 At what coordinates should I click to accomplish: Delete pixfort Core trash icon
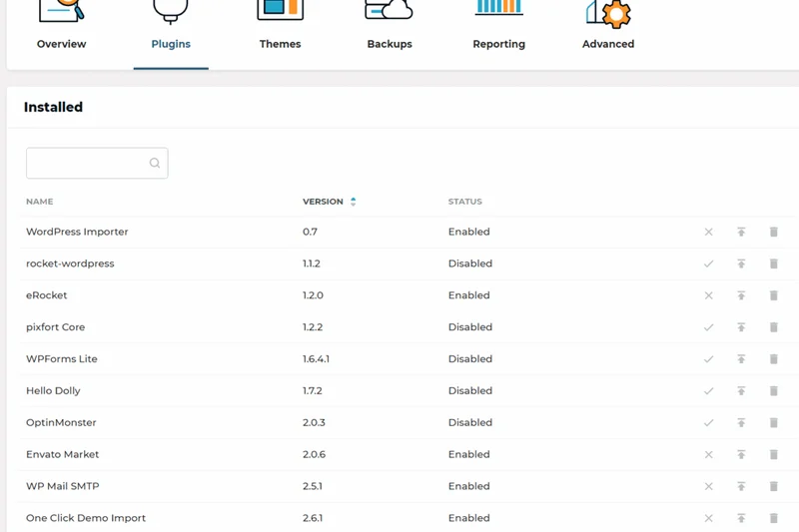[x=773, y=327]
